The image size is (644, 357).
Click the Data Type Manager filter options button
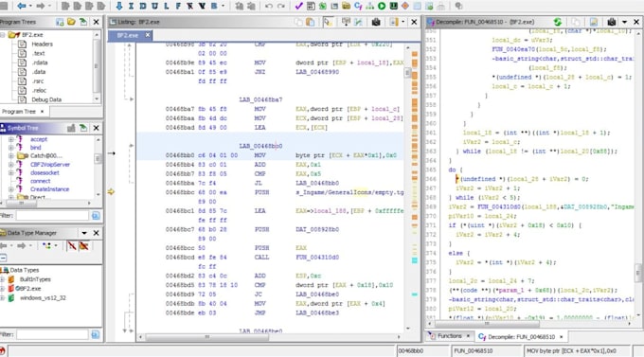[x=96, y=335]
